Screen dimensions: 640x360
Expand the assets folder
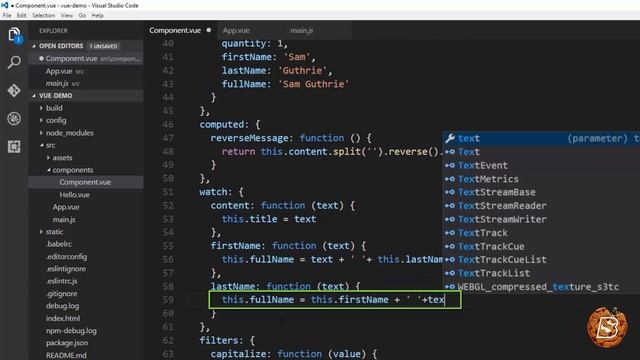(x=62, y=158)
